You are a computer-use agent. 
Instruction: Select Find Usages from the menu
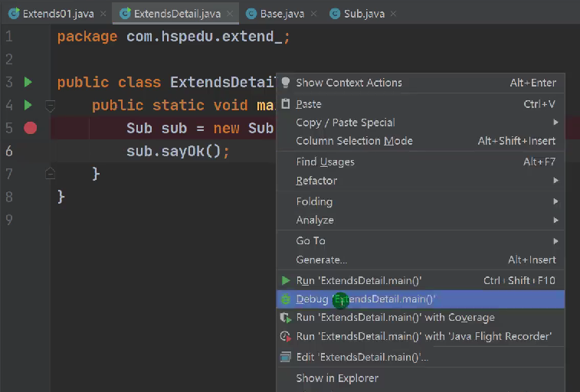coord(421,162)
